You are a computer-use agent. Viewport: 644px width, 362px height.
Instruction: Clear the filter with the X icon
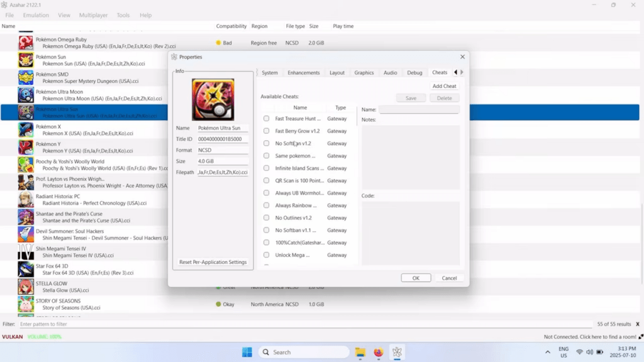638,324
